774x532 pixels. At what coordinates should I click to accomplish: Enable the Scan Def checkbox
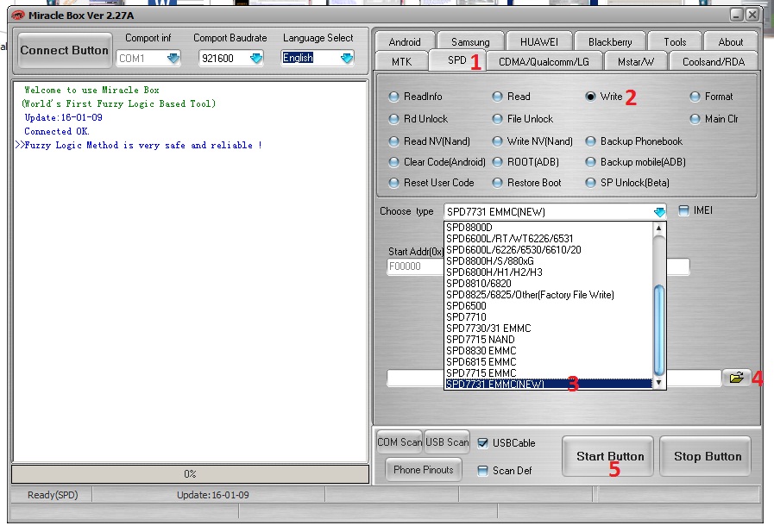tap(482, 471)
